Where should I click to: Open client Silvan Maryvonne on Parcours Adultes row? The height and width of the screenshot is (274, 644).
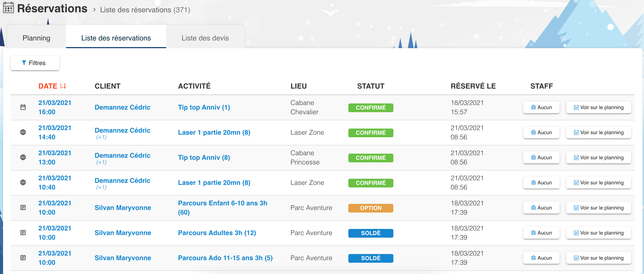coord(123,233)
